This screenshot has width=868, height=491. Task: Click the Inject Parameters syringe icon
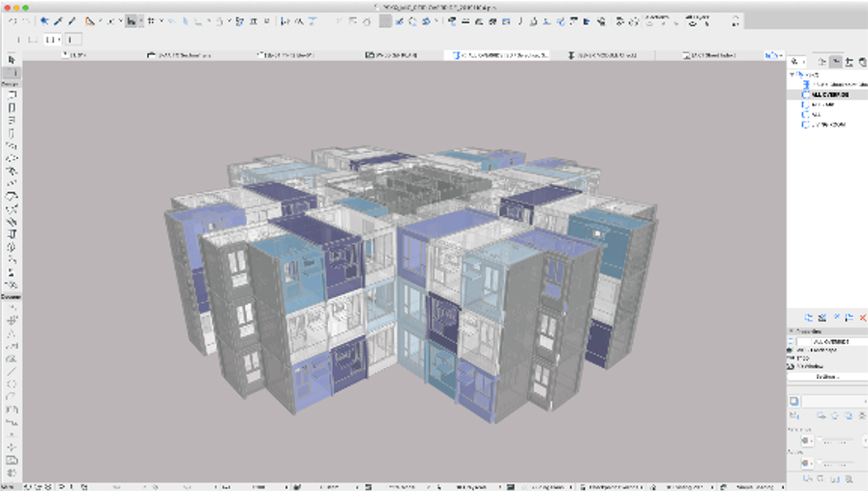[x=72, y=21]
